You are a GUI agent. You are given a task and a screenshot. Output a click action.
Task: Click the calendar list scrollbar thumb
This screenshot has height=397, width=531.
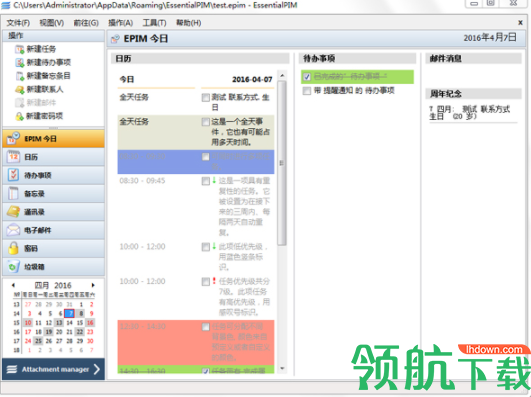282,163
